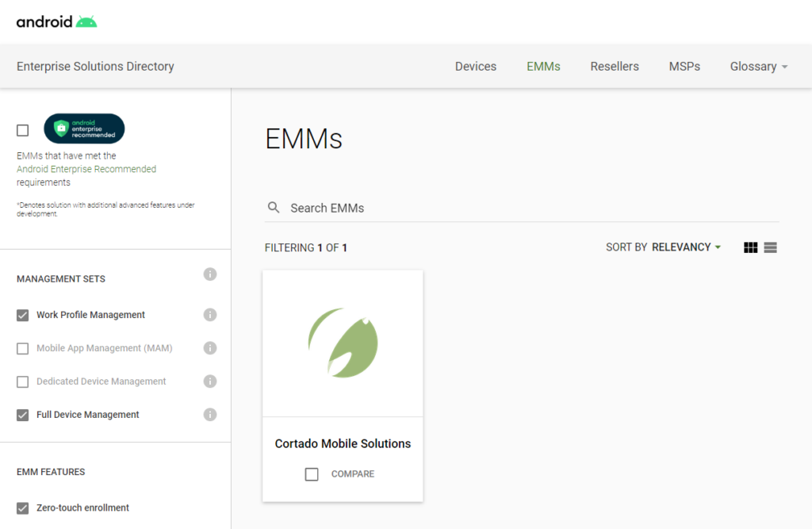Check Dedicated Device Management
Viewport: 812px width, 529px height.
click(x=23, y=381)
